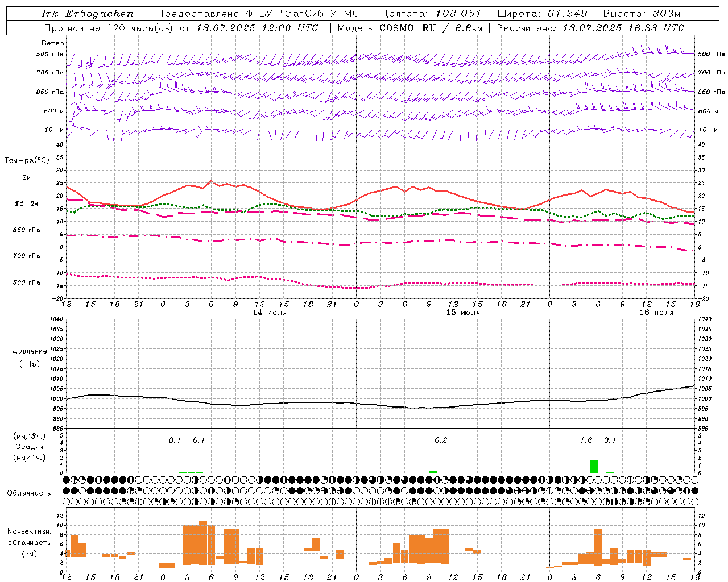The width and height of the screenshot is (728, 582).
Task: Click the "700 гПа" wind level label on the left axis
Action: pyautogui.click(x=50, y=73)
